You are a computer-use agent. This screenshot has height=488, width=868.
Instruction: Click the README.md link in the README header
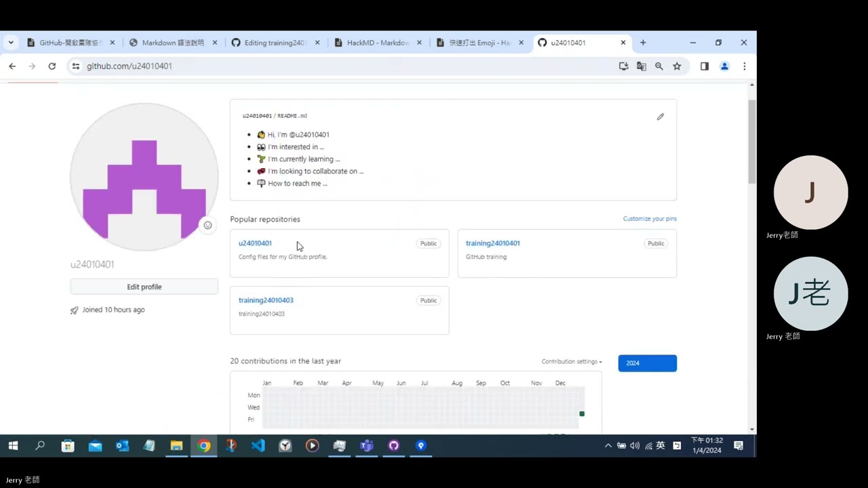(292, 116)
